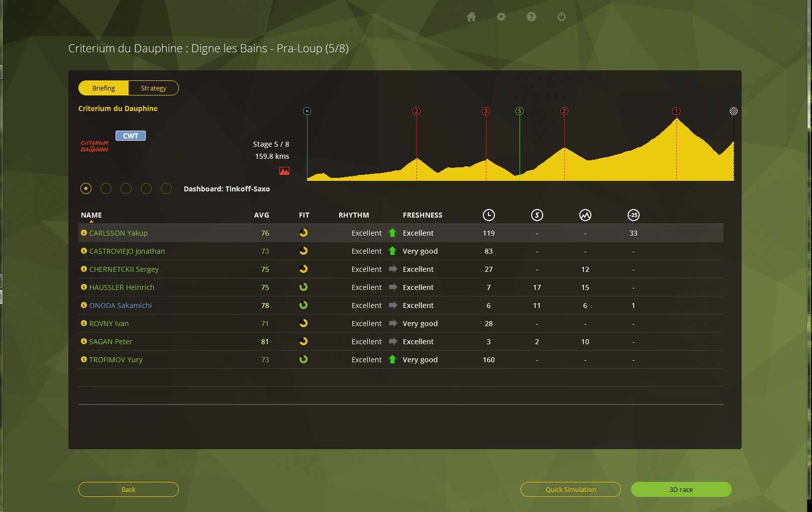Viewport: 812px width, 512px height.
Task: Click the grey form arrow for ROVNY Ivan
Action: [393, 323]
